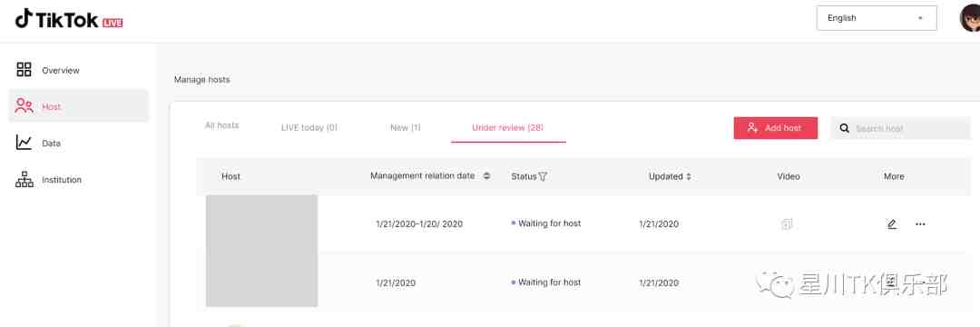Click the Add host button
The image size is (980, 327).
pos(776,127)
